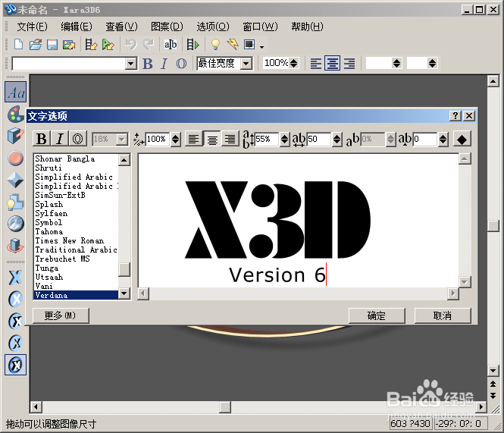Open the 查看(V) menu
Image resolution: width=504 pixels, height=433 pixels.
(x=121, y=27)
